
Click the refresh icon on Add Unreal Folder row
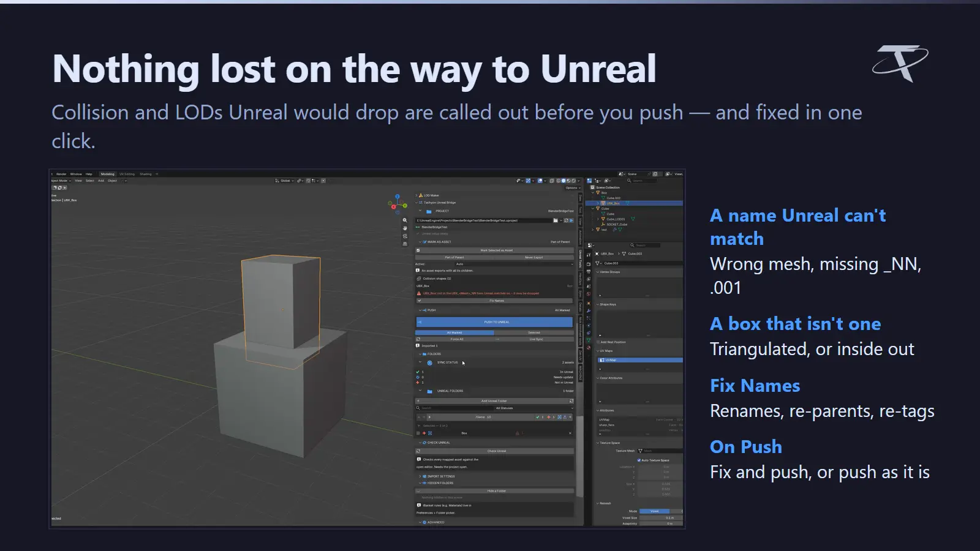coord(571,401)
